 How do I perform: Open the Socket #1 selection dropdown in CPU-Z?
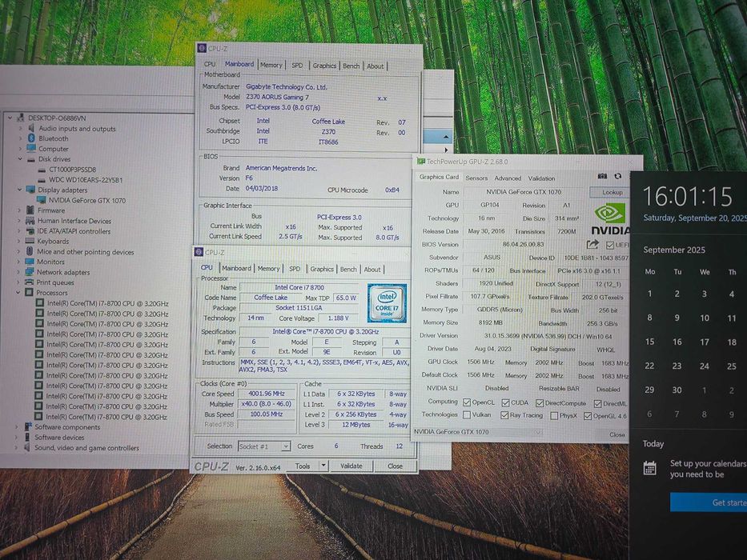click(x=285, y=446)
